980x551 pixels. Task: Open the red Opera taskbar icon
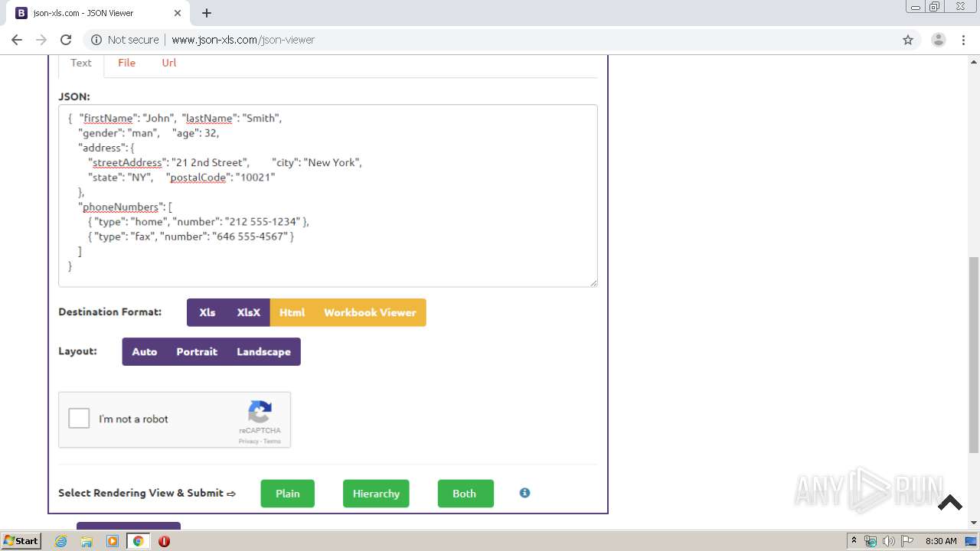pyautogui.click(x=164, y=541)
